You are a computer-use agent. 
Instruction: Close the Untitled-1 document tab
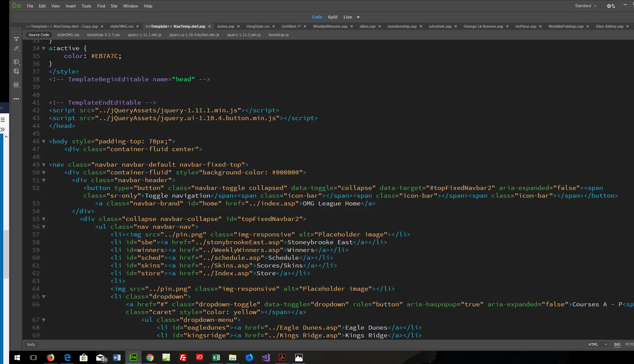[305, 26]
